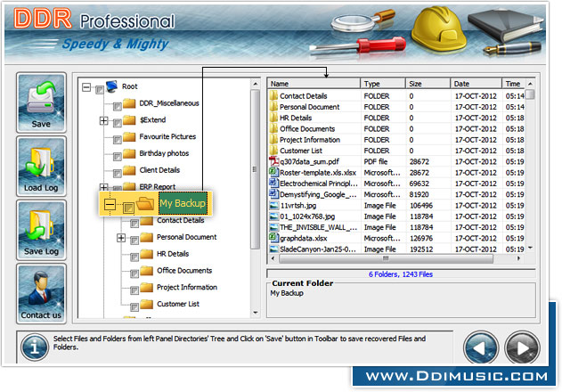Click the Birthday photos folder icon

[129, 154]
